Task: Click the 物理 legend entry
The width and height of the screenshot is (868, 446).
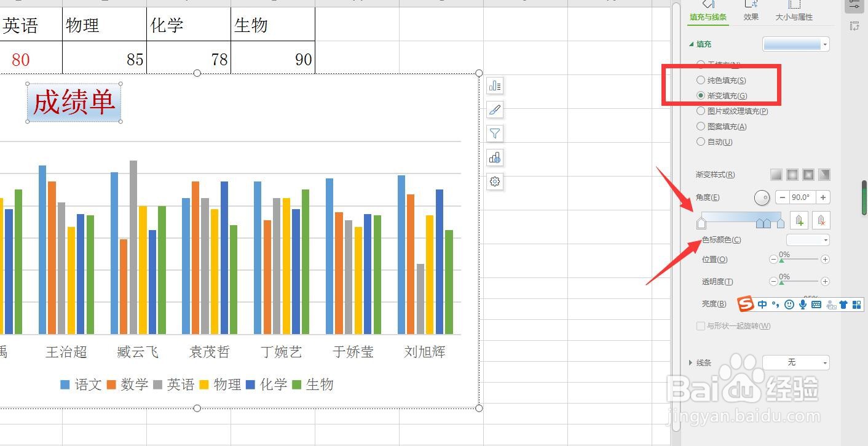Action: pyautogui.click(x=219, y=384)
